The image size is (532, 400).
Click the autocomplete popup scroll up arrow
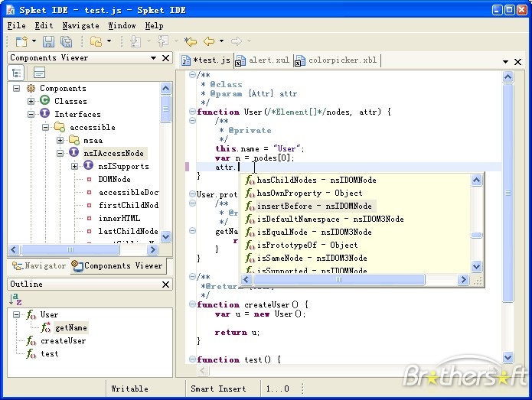click(477, 180)
